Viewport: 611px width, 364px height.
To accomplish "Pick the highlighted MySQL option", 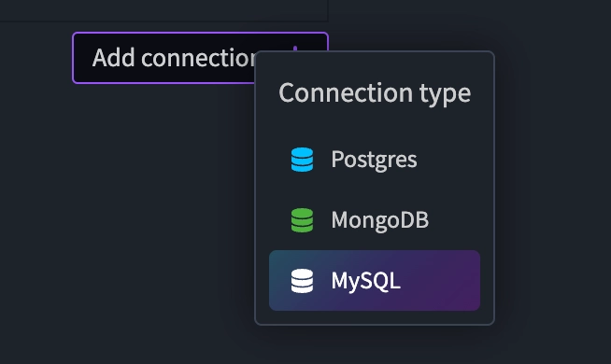I will [375, 280].
